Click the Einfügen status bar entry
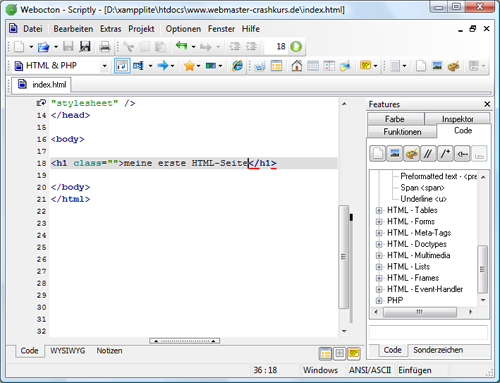 [x=415, y=370]
